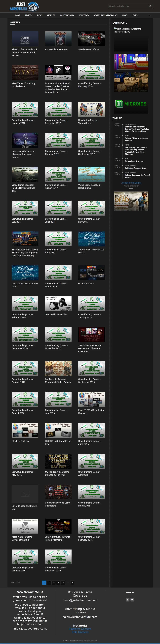This screenshot has width=160, height=644.
Task: Go to page 2 of articles
Action: click(49, 582)
